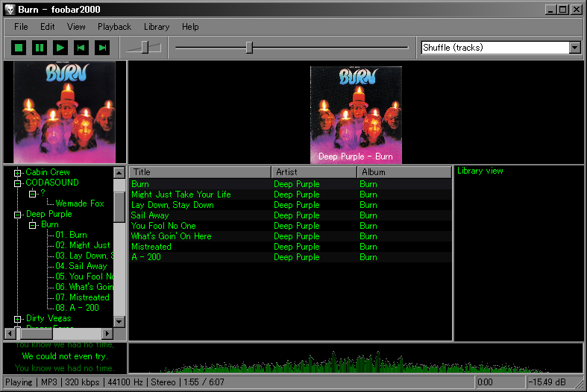Select '07. Mistreated' tree item

[82, 298]
